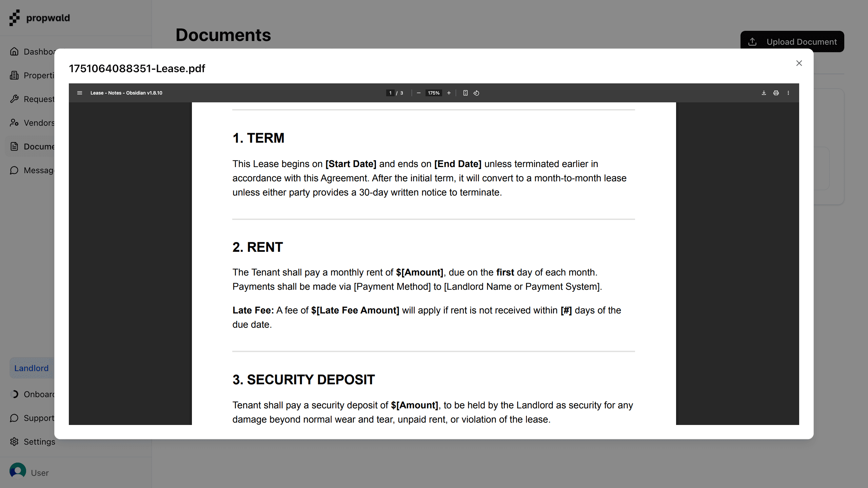The width and height of the screenshot is (868, 488).
Task: Click the Upload Document button
Action: [x=792, y=41]
